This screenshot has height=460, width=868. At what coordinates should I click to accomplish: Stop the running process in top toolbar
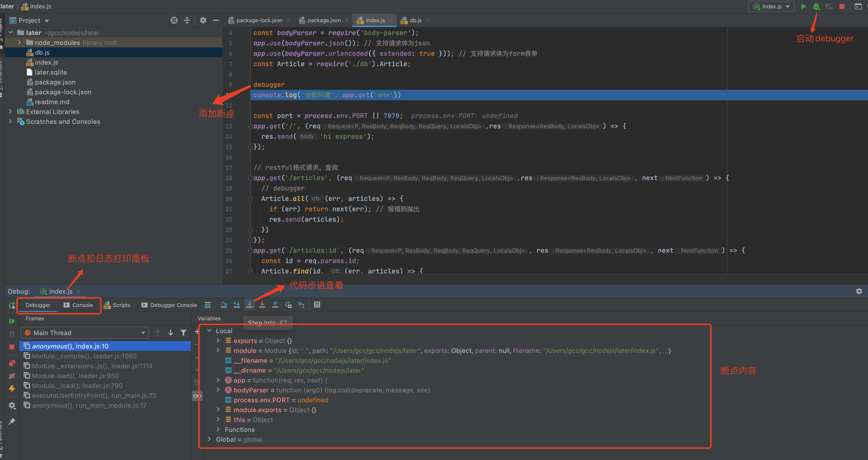click(842, 6)
